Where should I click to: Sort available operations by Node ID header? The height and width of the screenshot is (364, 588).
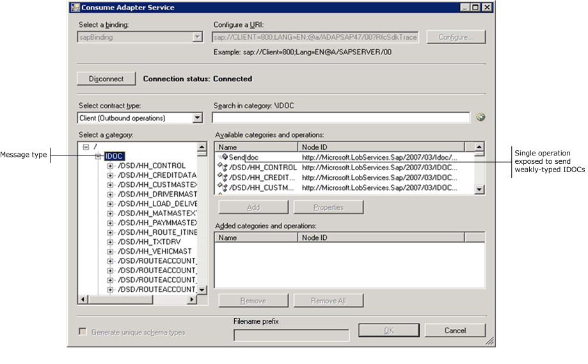pos(381,147)
